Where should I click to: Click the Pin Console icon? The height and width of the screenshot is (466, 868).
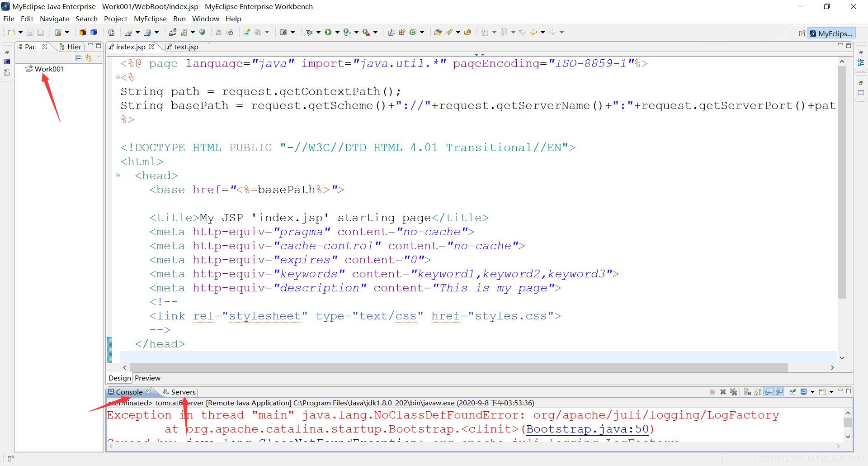coord(793,392)
